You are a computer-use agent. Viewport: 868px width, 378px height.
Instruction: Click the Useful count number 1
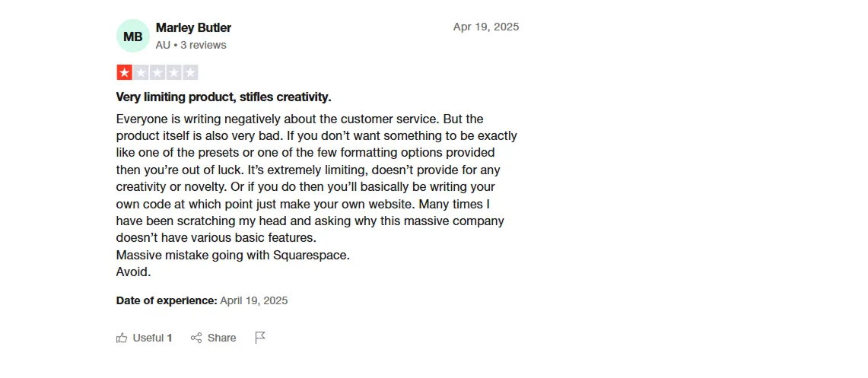click(x=170, y=338)
